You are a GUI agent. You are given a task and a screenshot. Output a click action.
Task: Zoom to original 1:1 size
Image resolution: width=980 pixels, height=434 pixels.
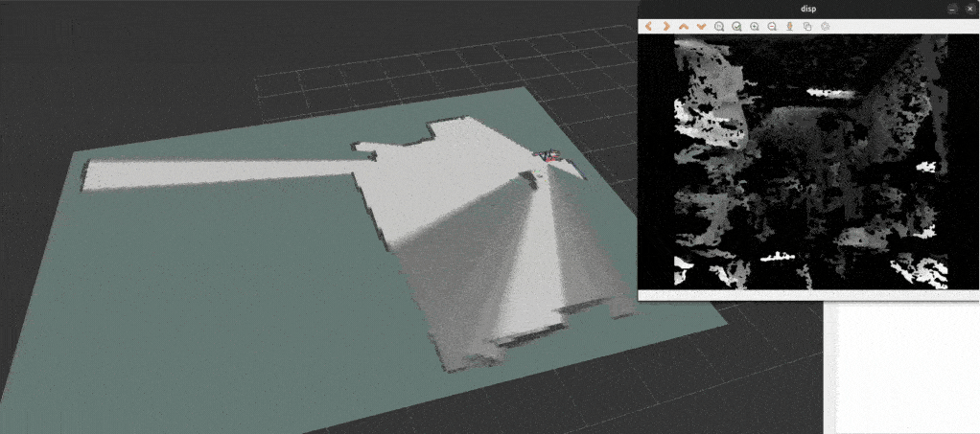click(719, 26)
